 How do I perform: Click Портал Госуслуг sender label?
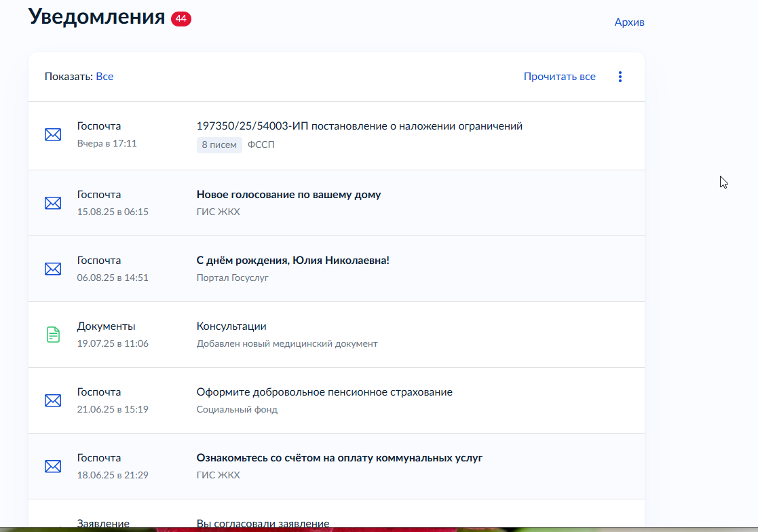[x=232, y=278]
